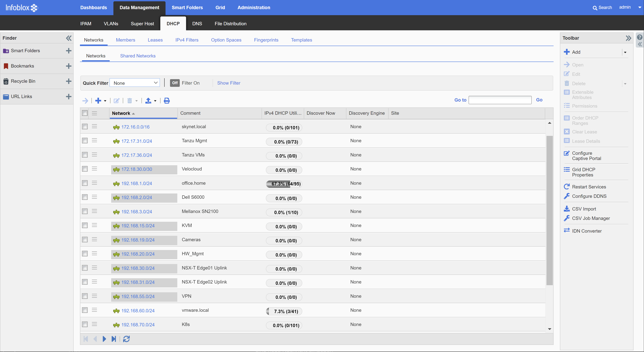Click the 67.3% utilization bar for office.home
Image resolution: width=644 pixels, height=352 pixels.
[284, 184]
